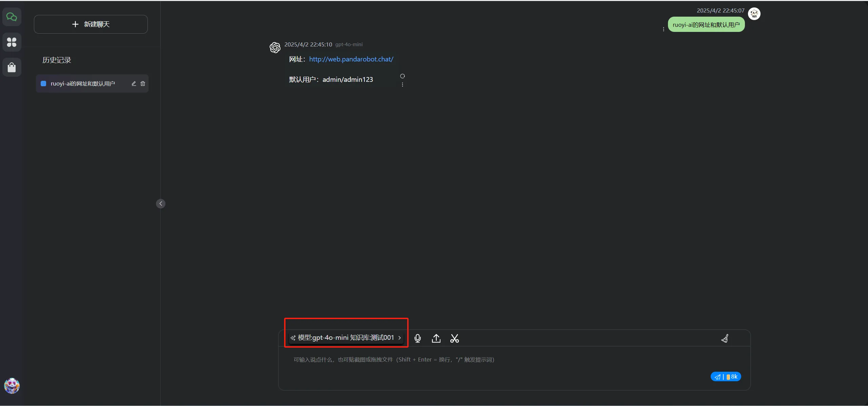Click the upload file icon
The image size is (868, 406).
tap(436, 338)
